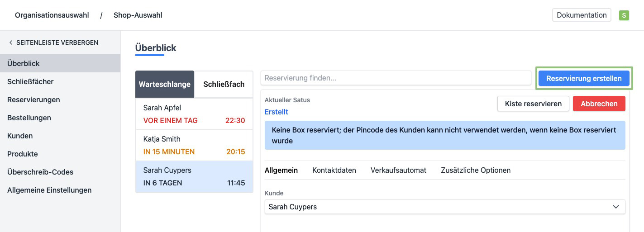The width and height of the screenshot is (644, 232).
Task: Click the green S user avatar icon
Action: pyautogui.click(x=624, y=15)
